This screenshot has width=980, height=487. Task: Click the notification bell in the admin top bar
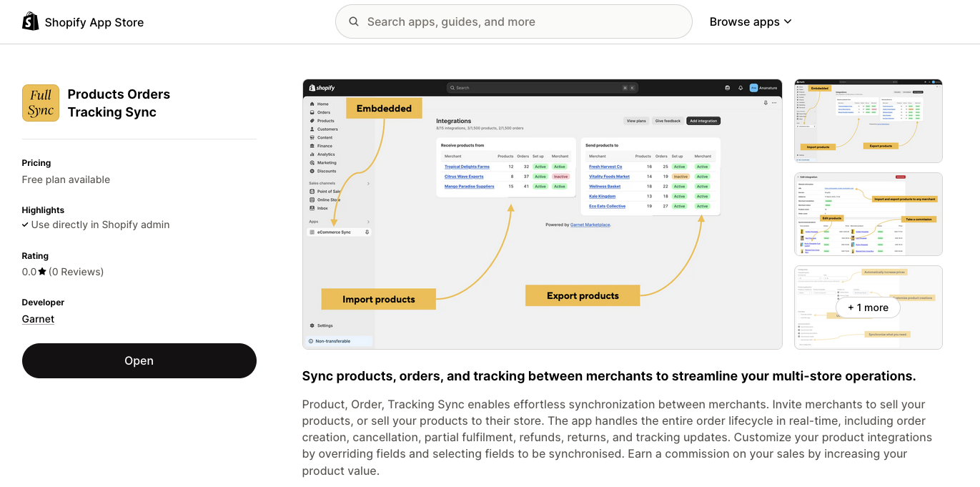741,87
